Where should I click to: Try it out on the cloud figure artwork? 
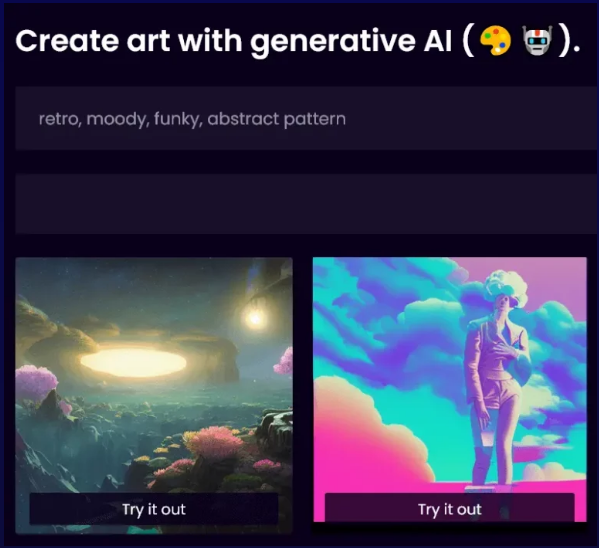point(450,509)
